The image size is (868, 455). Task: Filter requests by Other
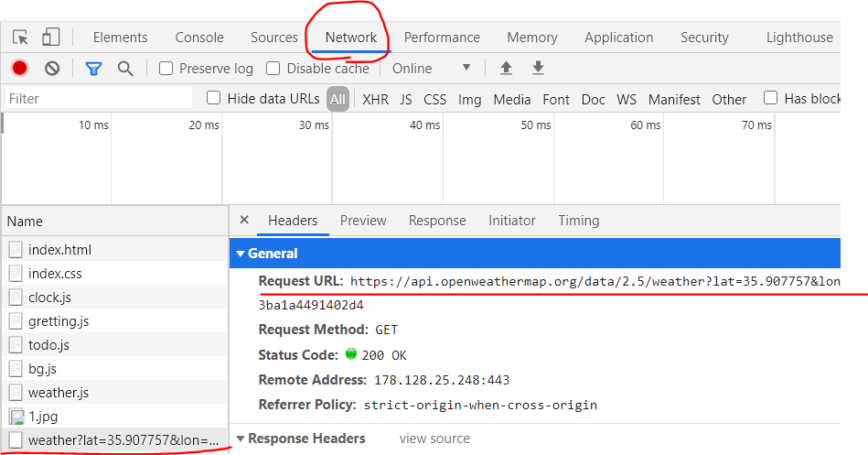coord(729,99)
